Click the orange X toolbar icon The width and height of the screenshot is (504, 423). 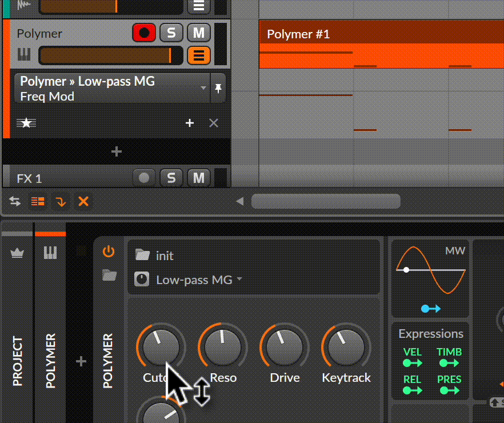[83, 202]
